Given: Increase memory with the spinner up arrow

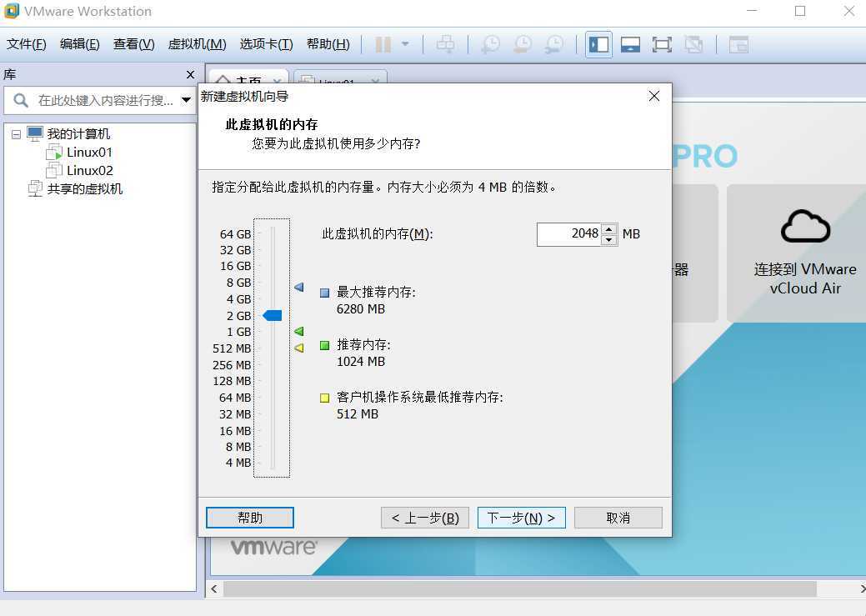Looking at the screenshot, I should click(609, 228).
